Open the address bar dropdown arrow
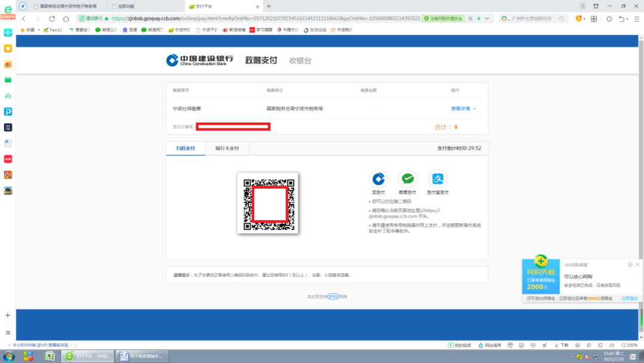The width and height of the screenshot is (644, 363). pos(487,19)
